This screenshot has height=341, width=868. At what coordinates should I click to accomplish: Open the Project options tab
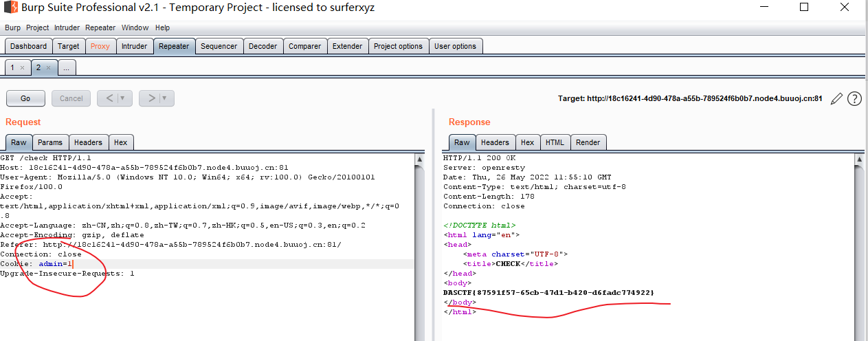point(399,46)
